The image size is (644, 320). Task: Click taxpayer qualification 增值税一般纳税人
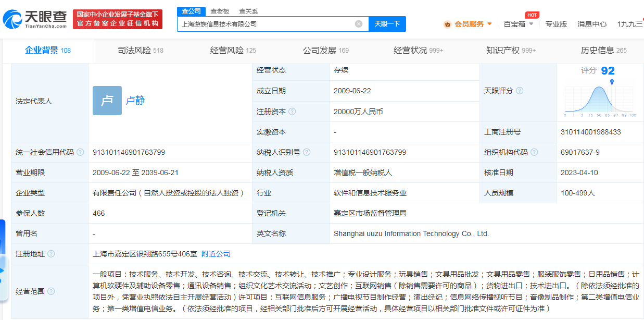(x=363, y=173)
